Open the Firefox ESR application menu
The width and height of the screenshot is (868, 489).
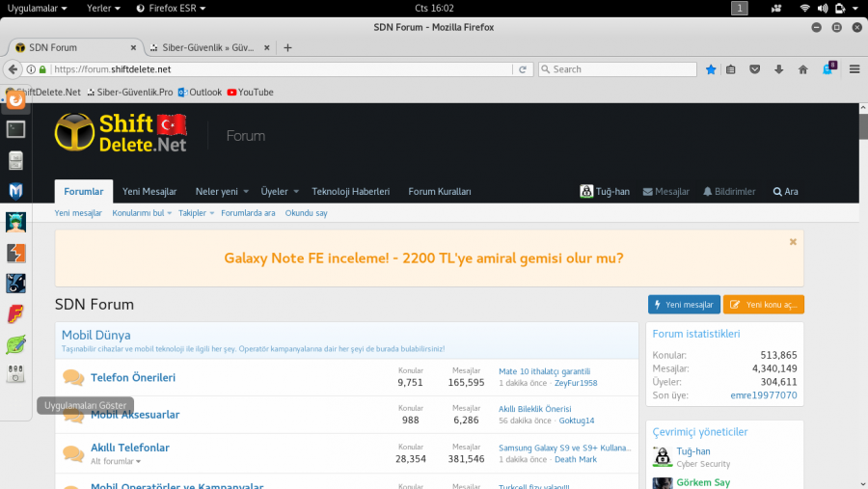coord(171,9)
